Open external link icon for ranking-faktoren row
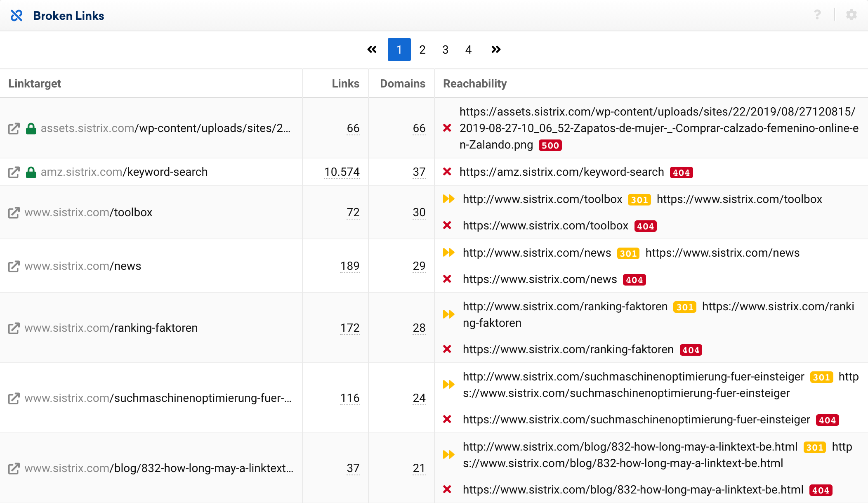Screen dimensions: 868x503 [x=14, y=328]
